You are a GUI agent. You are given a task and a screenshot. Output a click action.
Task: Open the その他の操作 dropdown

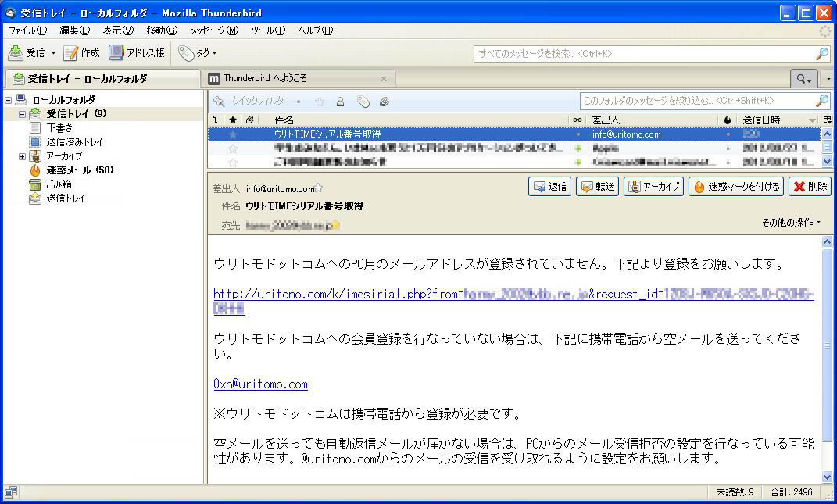[x=791, y=223]
